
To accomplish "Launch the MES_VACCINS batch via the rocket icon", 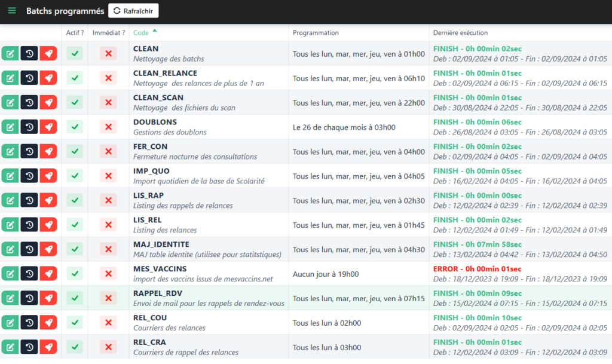I will (x=48, y=274).
